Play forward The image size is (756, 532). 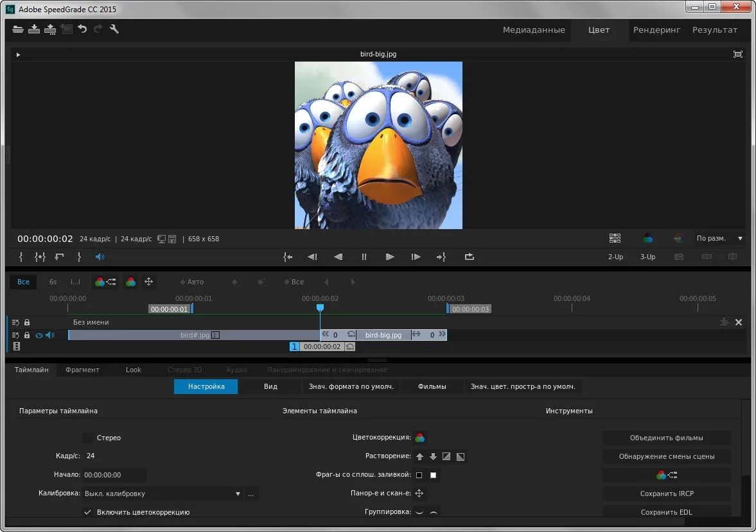390,257
